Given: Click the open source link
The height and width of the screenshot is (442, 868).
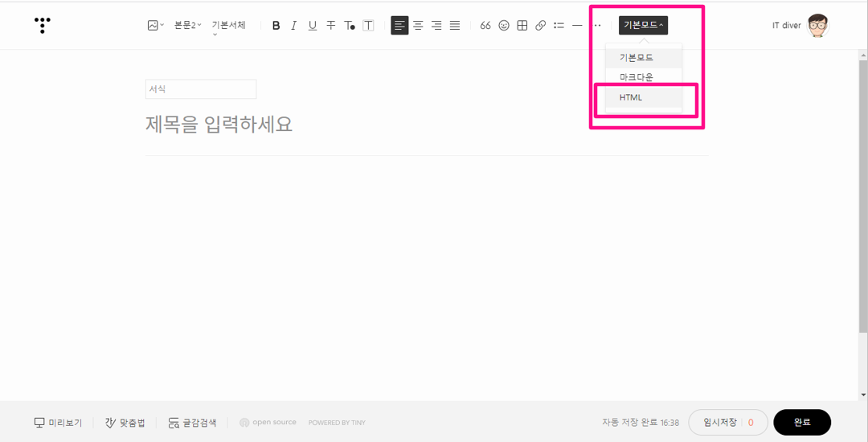Looking at the screenshot, I should coord(268,423).
